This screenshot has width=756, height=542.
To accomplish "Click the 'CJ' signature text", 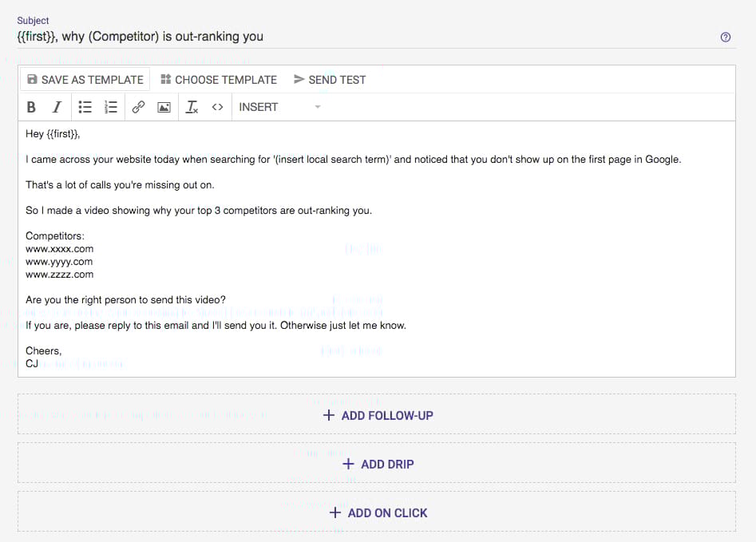I will pyautogui.click(x=32, y=363).
